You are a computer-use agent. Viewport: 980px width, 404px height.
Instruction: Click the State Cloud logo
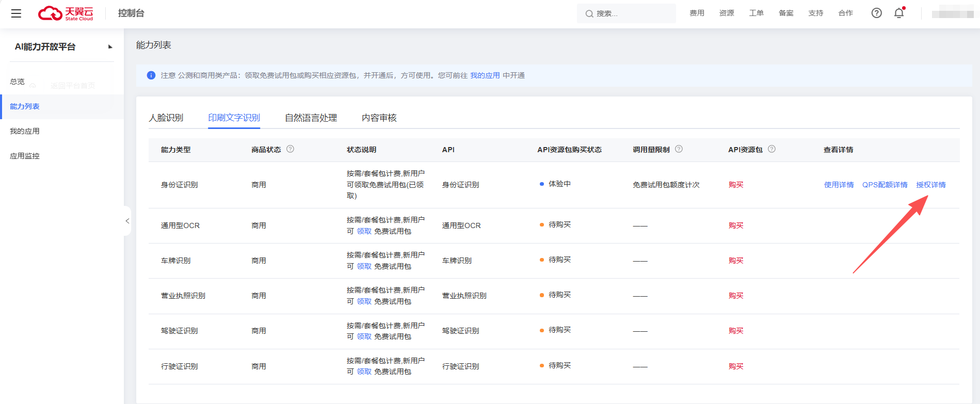66,13
